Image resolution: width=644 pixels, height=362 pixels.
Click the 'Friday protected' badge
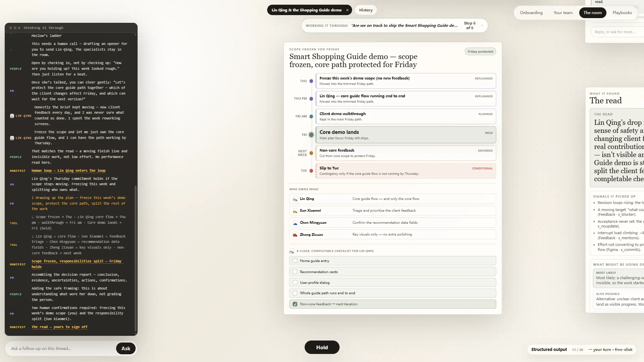[x=480, y=52]
